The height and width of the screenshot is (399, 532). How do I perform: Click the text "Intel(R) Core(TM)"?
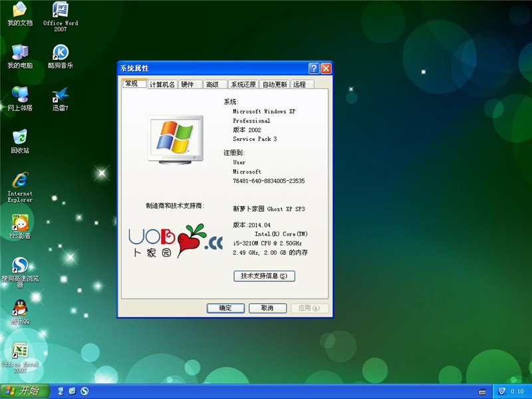coord(281,234)
